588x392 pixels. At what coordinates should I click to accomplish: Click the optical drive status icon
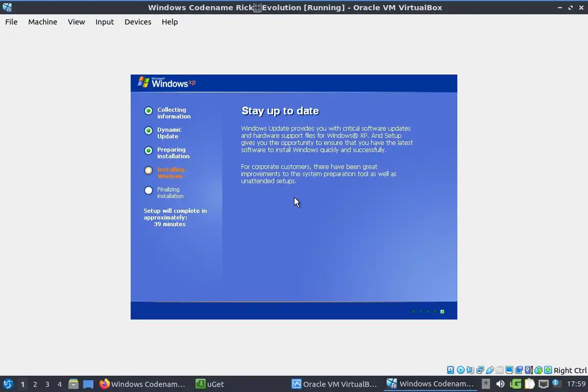[x=460, y=370]
